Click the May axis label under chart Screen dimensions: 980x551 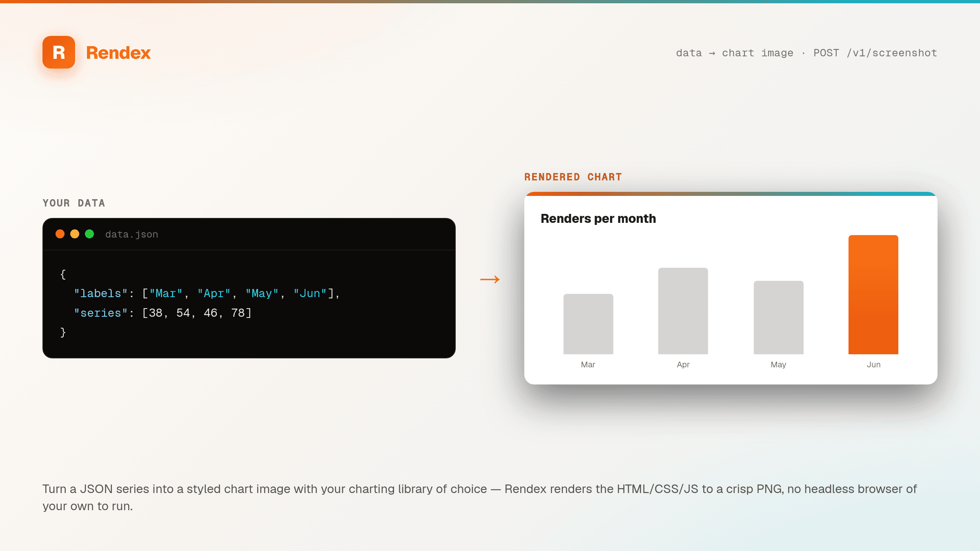[x=778, y=364]
